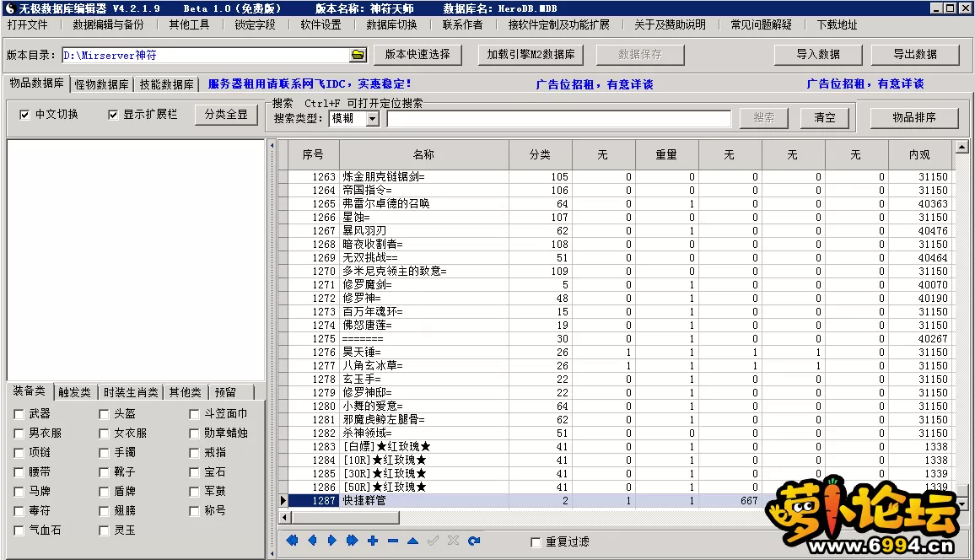Refresh data with circular arrow icon
The width and height of the screenshot is (975, 560).
click(474, 541)
